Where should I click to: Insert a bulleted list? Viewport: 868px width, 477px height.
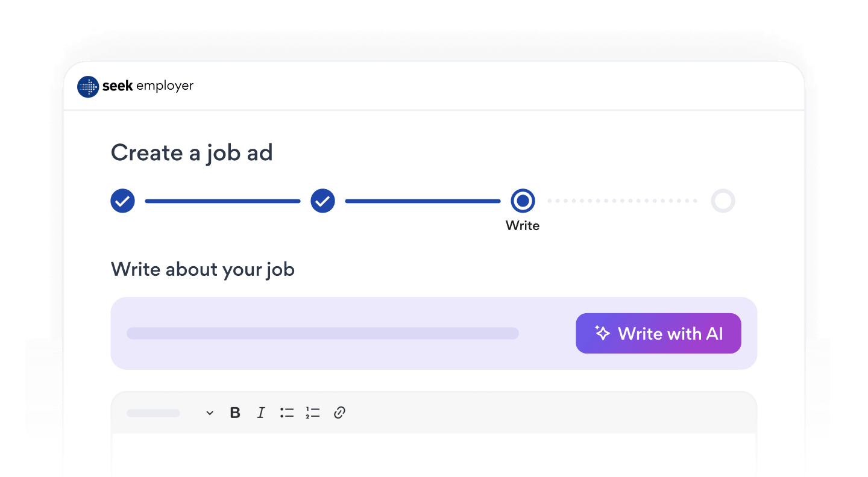pyautogui.click(x=287, y=413)
